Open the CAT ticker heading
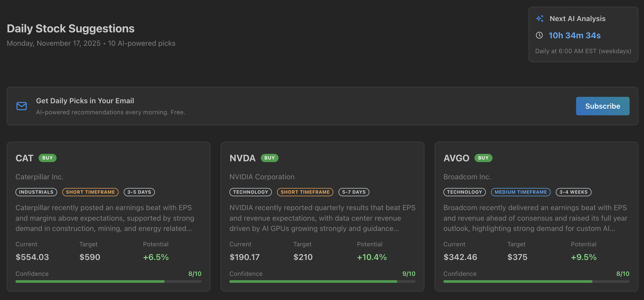This screenshot has width=644, height=300. (24, 158)
